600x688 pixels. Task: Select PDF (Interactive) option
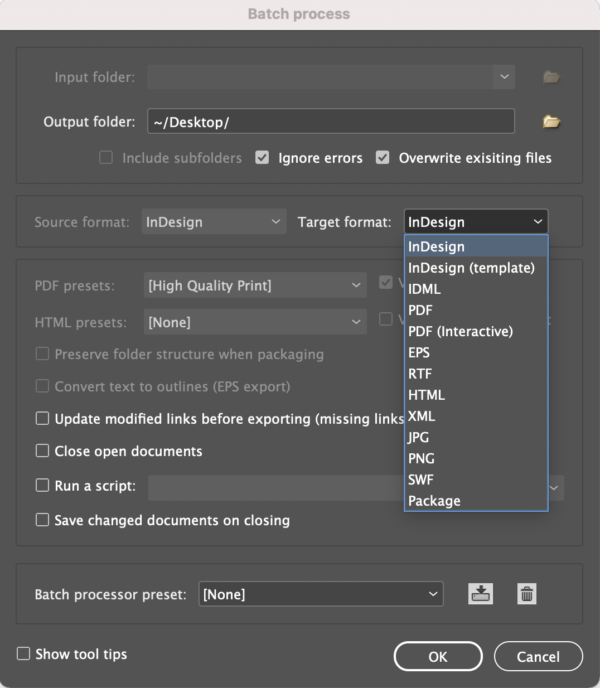point(476,331)
